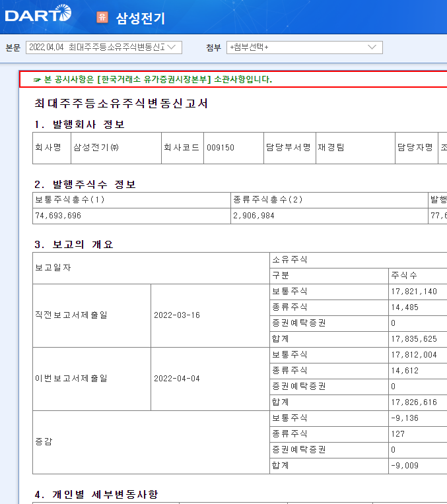Click heading 3. 보고의 개요

coord(74,245)
